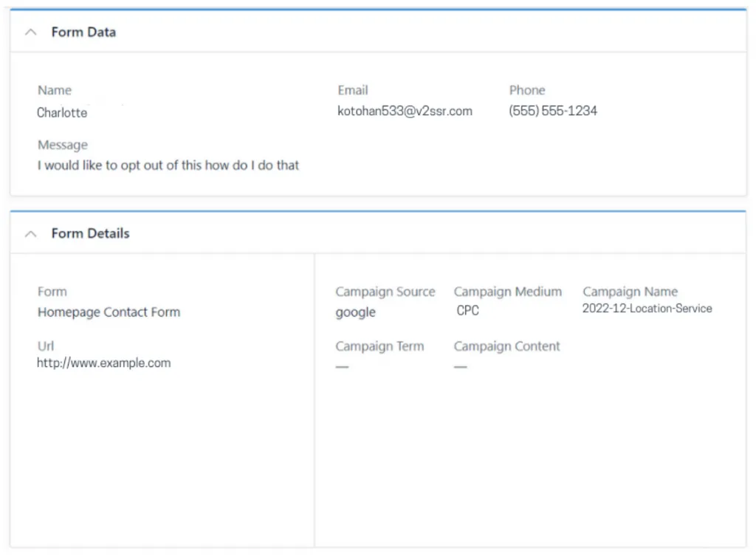This screenshot has width=756, height=556.
Task: Select the Campaign Medium value CPC
Action: pyautogui.click(x=467, y=311)
